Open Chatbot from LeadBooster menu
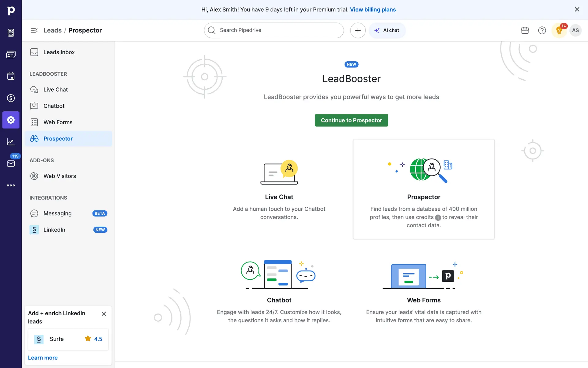The image size is (588, 368). [54, 106]
